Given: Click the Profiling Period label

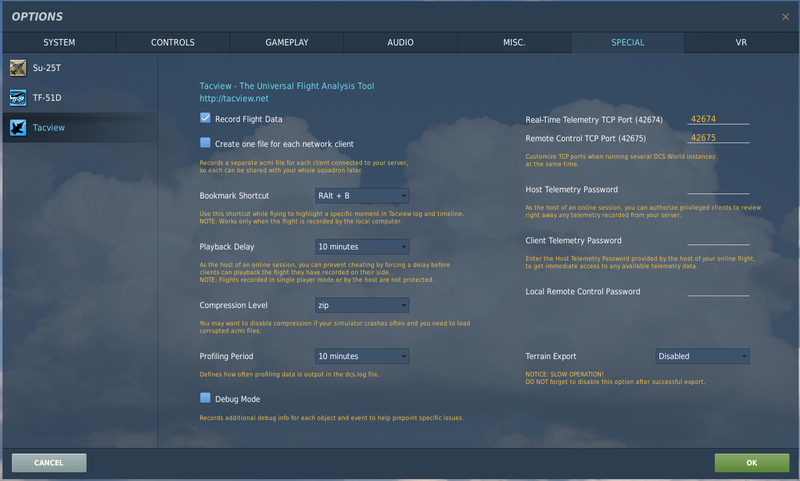Looking at the screenshot, I should 226,356.
